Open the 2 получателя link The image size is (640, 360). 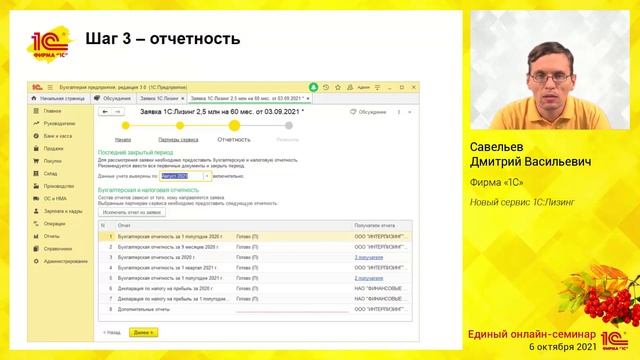click(x=369, y=278)
